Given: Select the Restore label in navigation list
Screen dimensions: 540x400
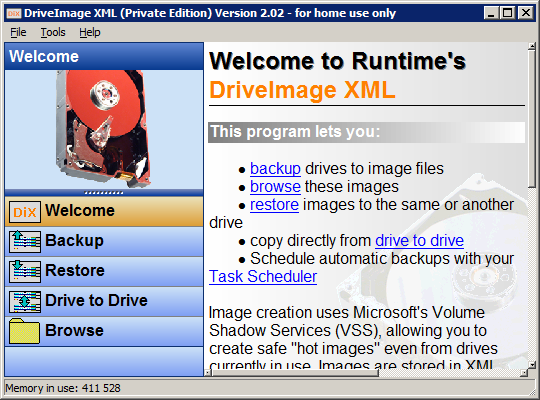Looking at the screenshot, I should coord(75,270).
